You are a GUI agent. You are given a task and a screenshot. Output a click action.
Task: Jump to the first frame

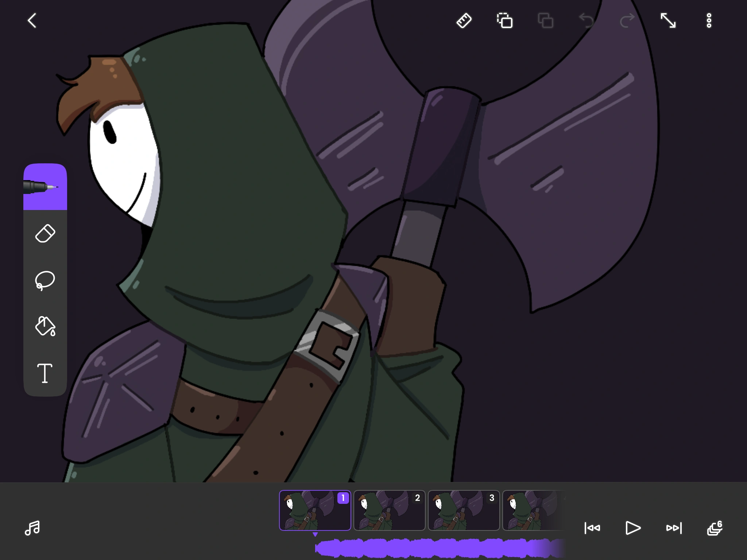592,528
